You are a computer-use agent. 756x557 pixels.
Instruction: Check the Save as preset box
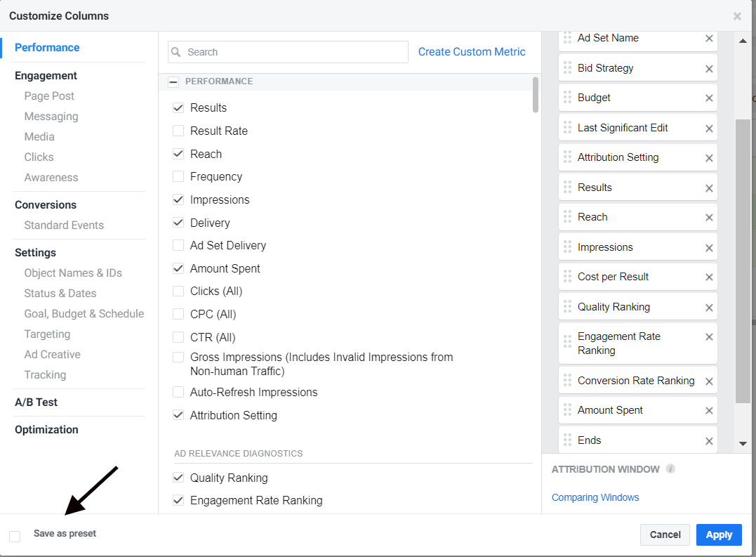[x=15, y=536]
